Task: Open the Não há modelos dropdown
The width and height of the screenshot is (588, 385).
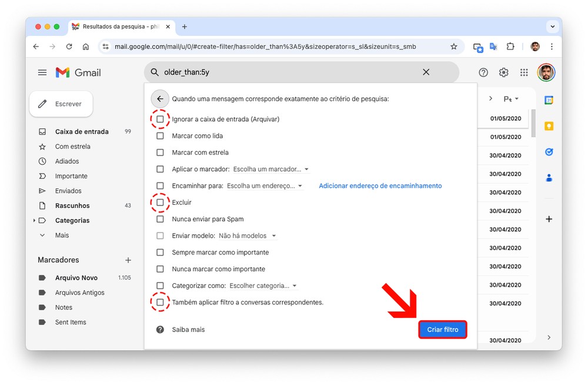Action: (248, 235)
